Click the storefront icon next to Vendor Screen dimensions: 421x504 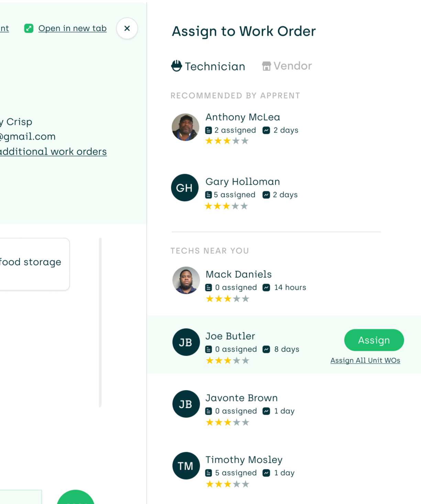click(x=266, y=66)
